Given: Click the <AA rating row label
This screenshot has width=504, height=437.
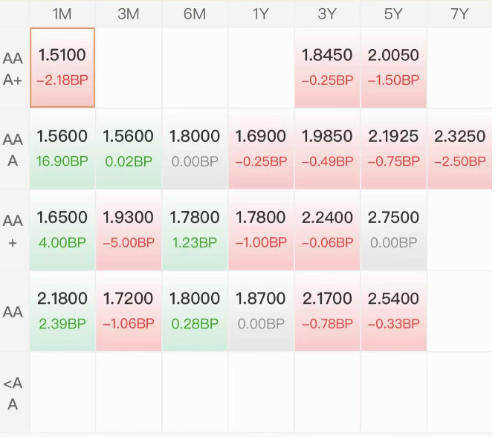Looking at the screenshot, I should [13, 394].
